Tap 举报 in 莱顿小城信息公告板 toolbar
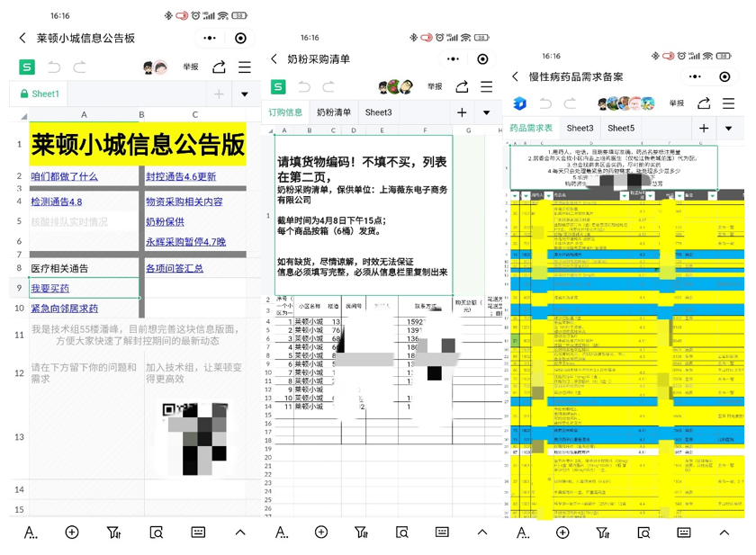756x555 pixels. (191, 67)
